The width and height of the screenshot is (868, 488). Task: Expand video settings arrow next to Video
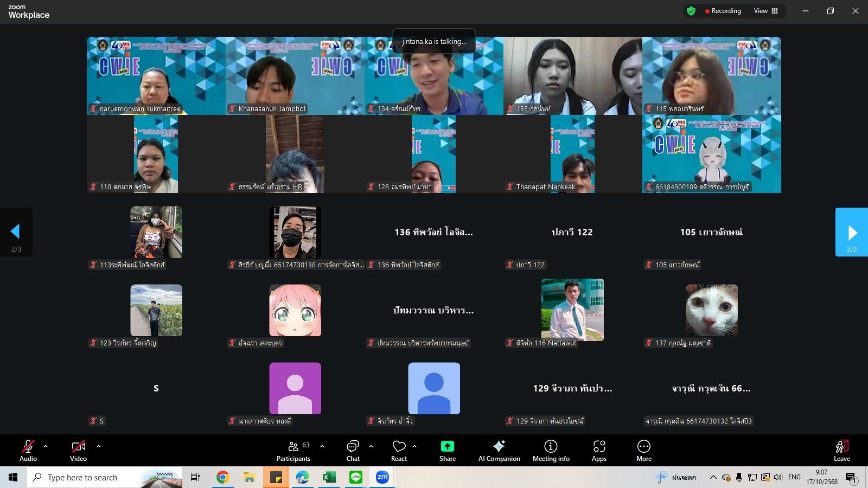pyautogui.click(x=99, y=446)
